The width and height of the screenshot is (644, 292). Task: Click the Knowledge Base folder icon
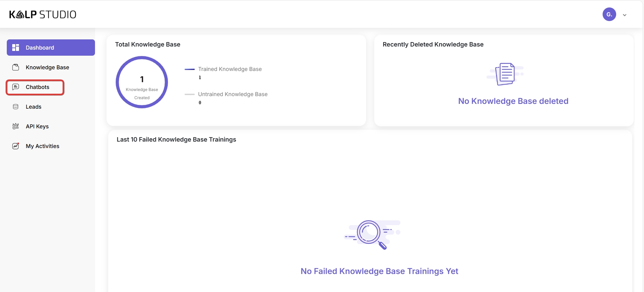tap(16, 67)
